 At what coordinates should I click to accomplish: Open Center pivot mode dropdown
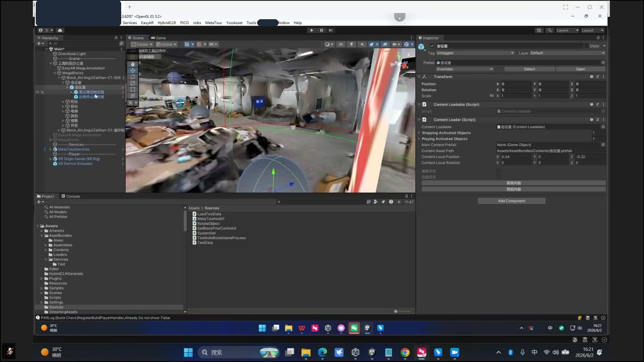coord(142,44)
